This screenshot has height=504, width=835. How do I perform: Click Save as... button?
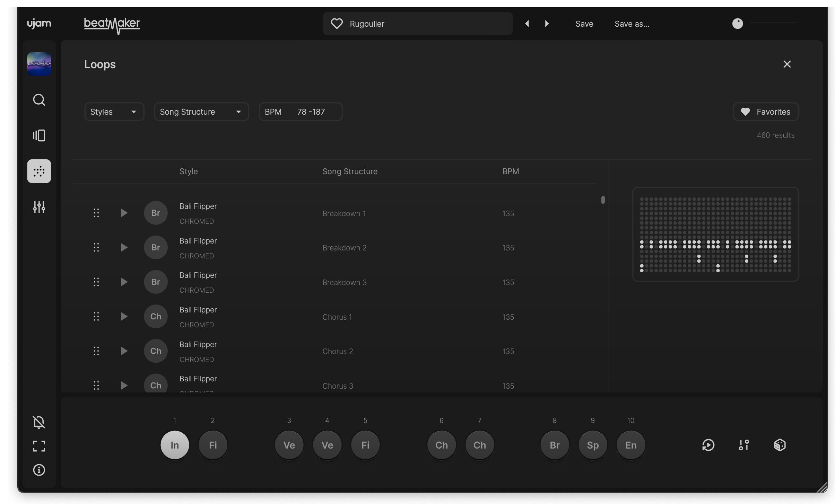(x=632, y=24)
